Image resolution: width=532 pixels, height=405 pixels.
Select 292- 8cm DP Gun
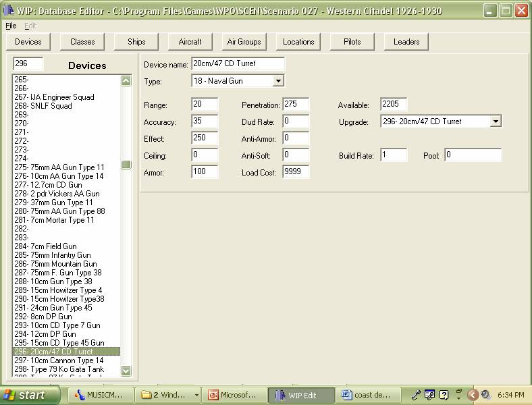point(66,317)
